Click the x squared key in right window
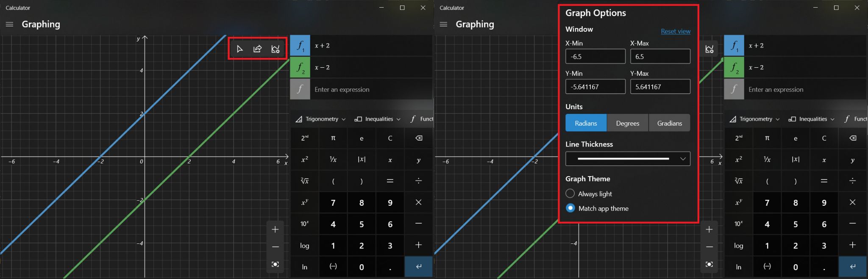Viewport: 868px width, 279px height. pos(739,160)
